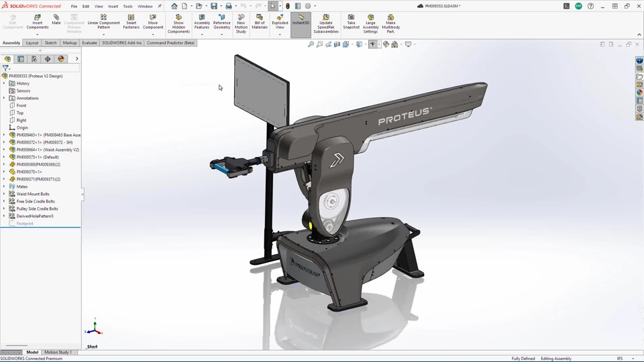Image resolution: width=644 pixels, height=362 pixels.
Task: Select Origin in feature tree
Action: tap(22, 127)
